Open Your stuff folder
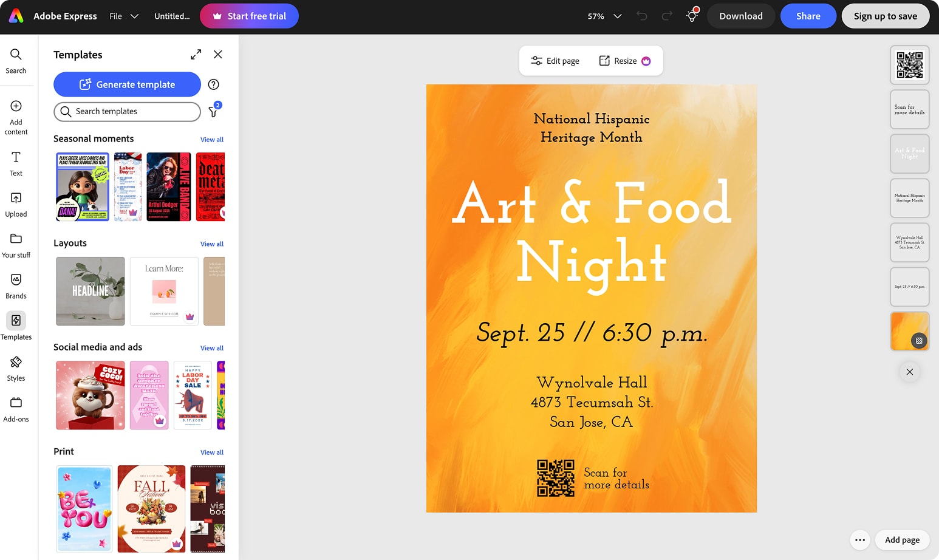939x560 pixels. pyautogui.click(x=16, y=246)
